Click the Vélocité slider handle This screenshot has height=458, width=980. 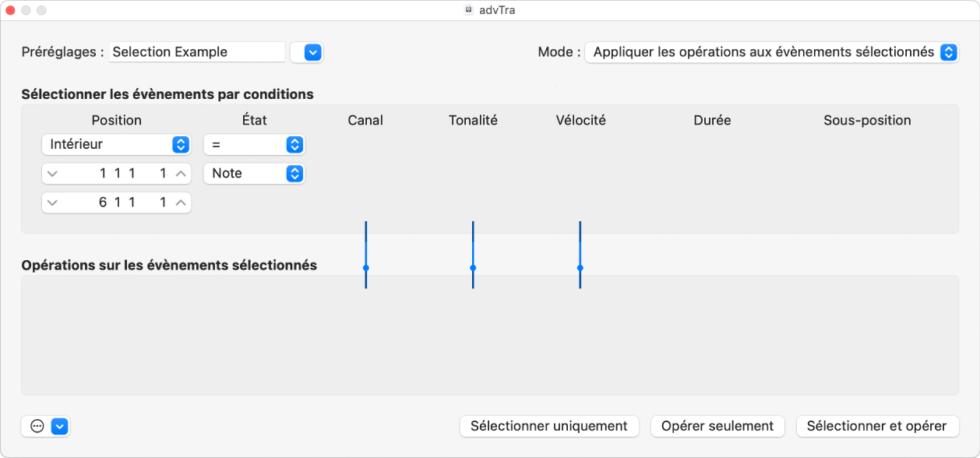click(x=580, y=269)
